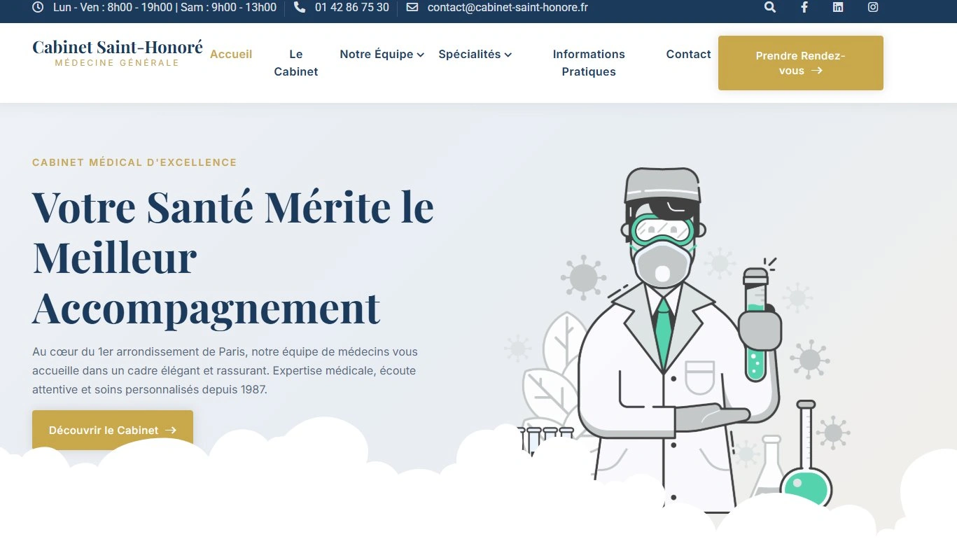Click the Découvrir le Cabinet button
Image resolution: width=957 pixels, height=560 pixels.
(x=112, y=430)
